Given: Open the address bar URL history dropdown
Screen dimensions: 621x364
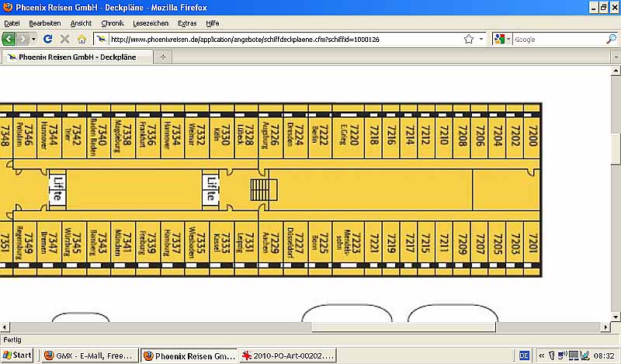Looking at the screenshot, I should (x=481, y=39).
